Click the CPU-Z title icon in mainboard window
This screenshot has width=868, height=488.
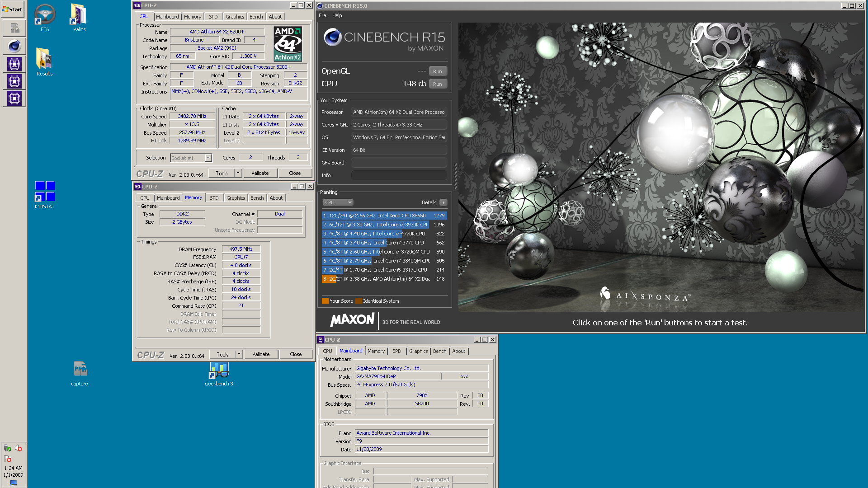tap(321, 340)
